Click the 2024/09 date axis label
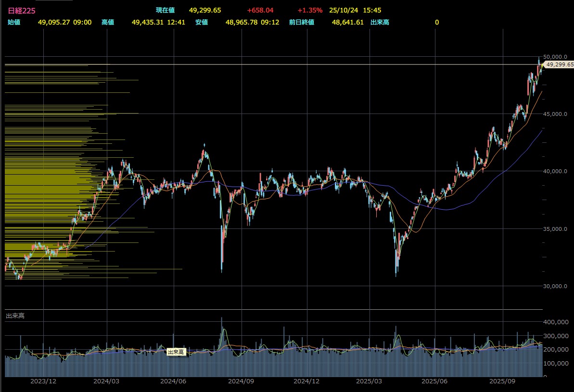Viewport: 574px width, 392px height. point(241,381)
